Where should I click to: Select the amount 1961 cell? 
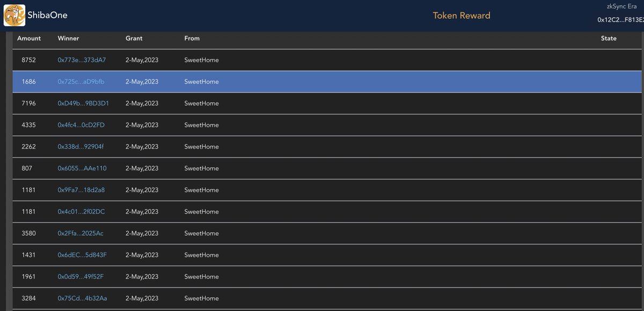pyautogui.click(x=28, y=277)
